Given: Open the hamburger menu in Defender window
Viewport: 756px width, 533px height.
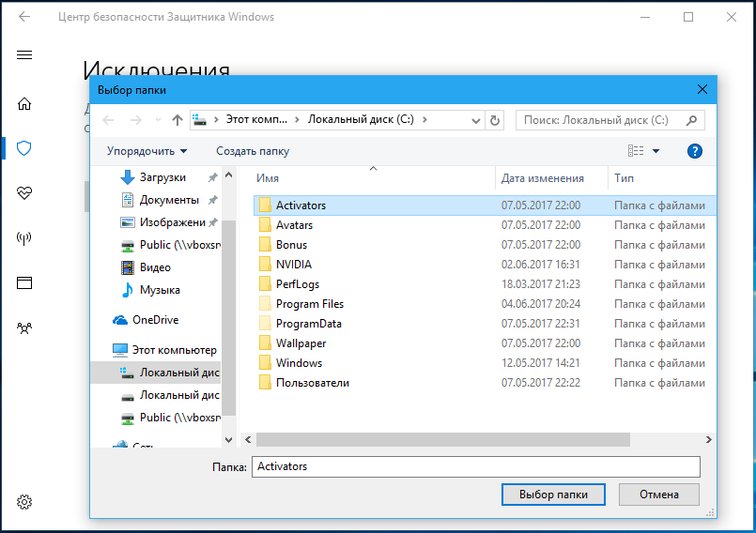Looking at the screenshot, I should point(24,55).
